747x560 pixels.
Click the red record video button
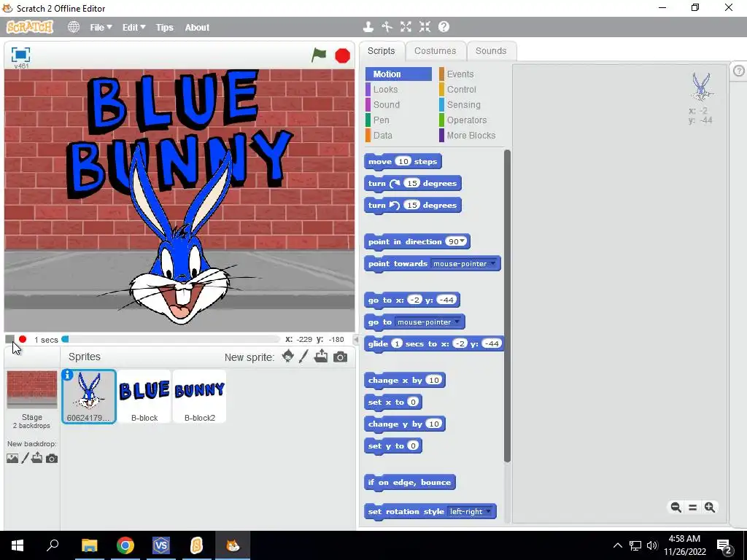pos(23,339)
